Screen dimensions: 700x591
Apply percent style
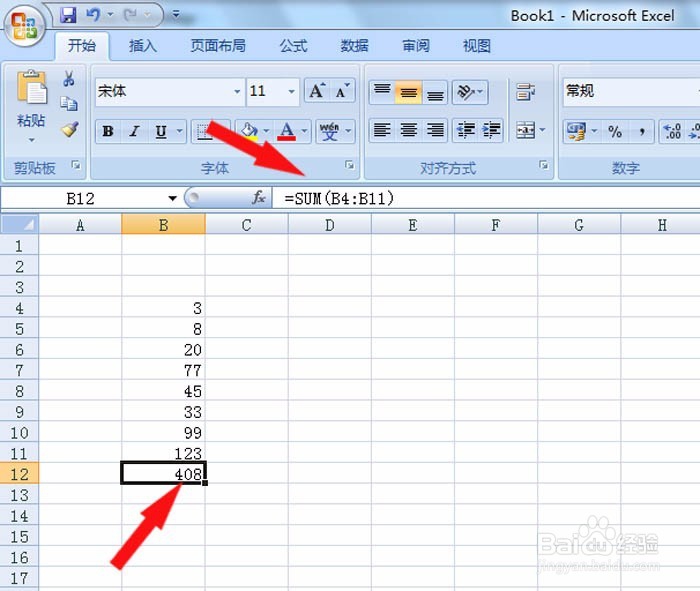coord(615,131)
